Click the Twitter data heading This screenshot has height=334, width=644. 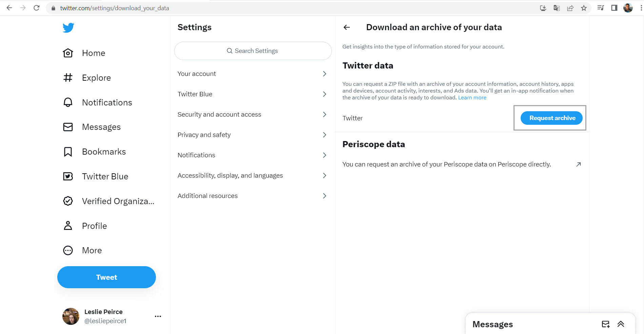pyautogui.click(x=368, y=65)
